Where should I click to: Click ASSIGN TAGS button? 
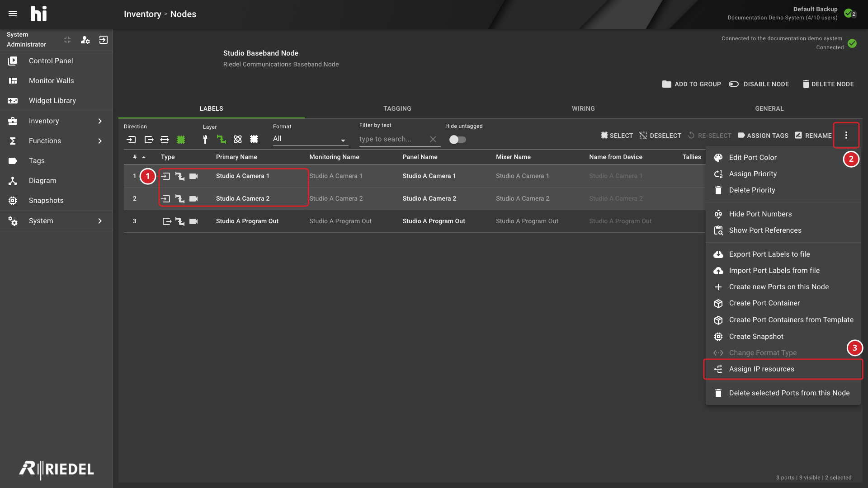click(763, 136)
